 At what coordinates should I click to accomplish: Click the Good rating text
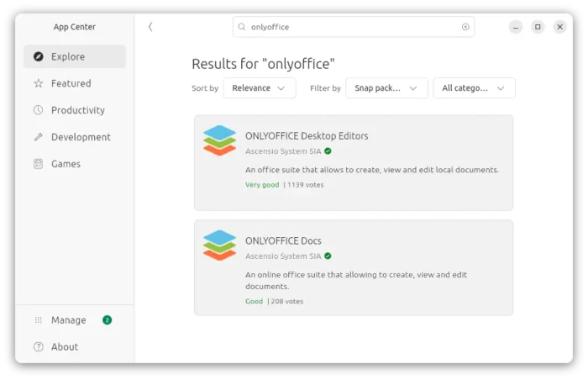(x=254, y=301)
